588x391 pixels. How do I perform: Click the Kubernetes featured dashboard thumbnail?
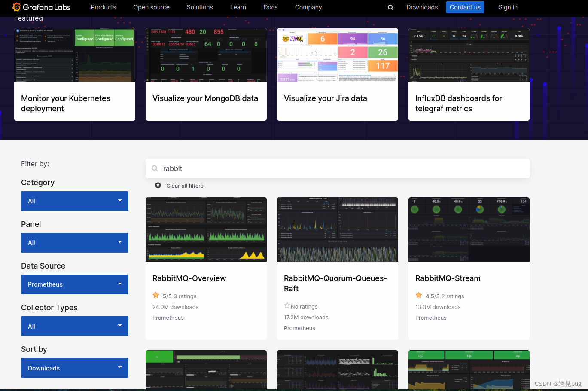(x=75, y=55)
